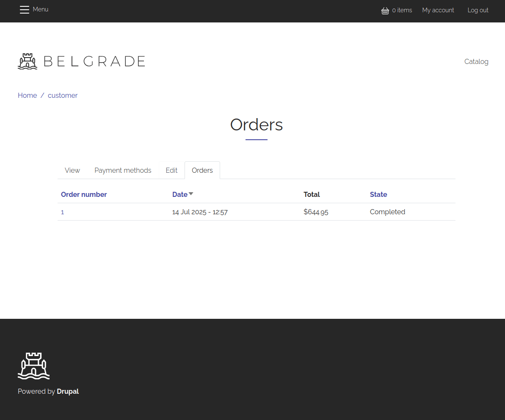Open the hamburger Menu icon

(25, 10)
